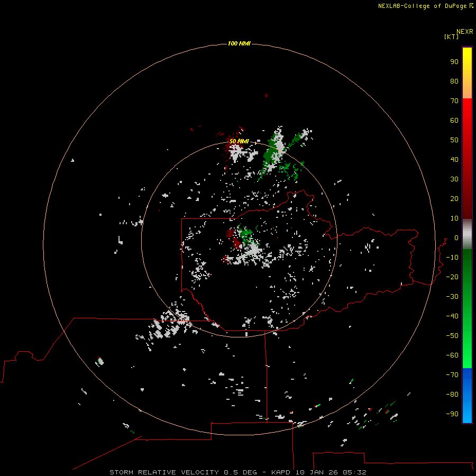
Task: Click the -50 value on velocity scale
Action: click(x=452, y=336)
